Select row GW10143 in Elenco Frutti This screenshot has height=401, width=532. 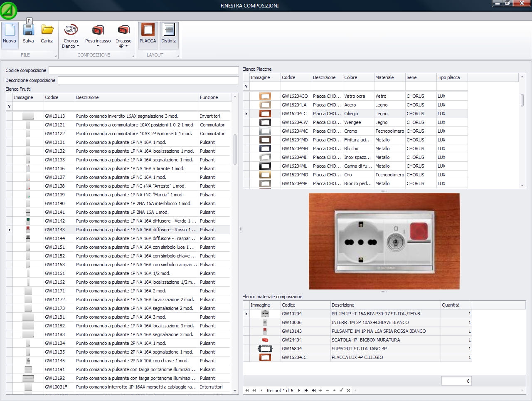(x=118, y=230)
